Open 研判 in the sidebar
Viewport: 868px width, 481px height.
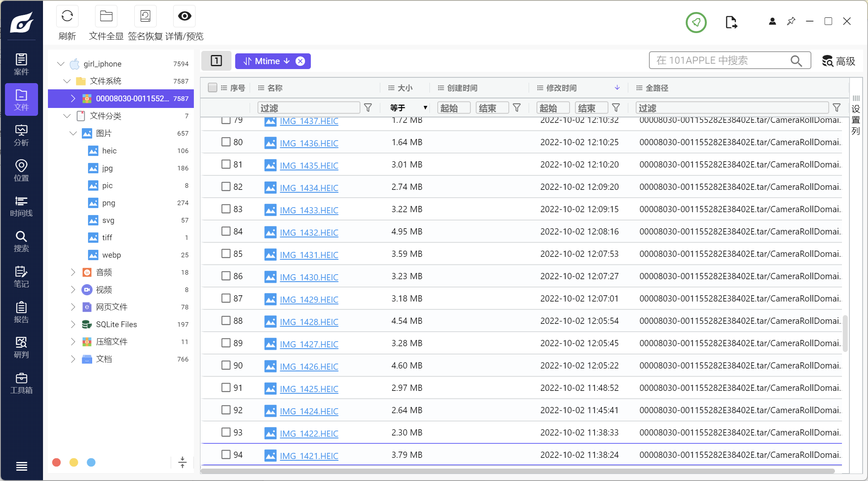(x=21, y=347)
